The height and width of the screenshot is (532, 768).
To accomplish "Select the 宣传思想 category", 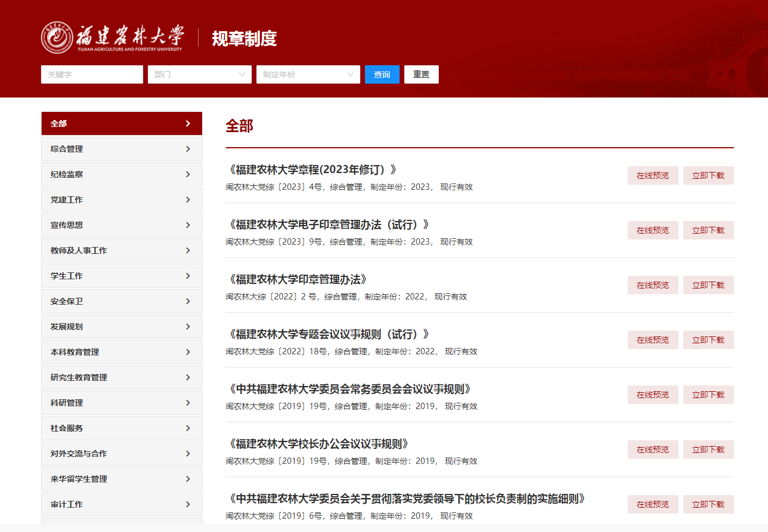I will tap(122, 225).
